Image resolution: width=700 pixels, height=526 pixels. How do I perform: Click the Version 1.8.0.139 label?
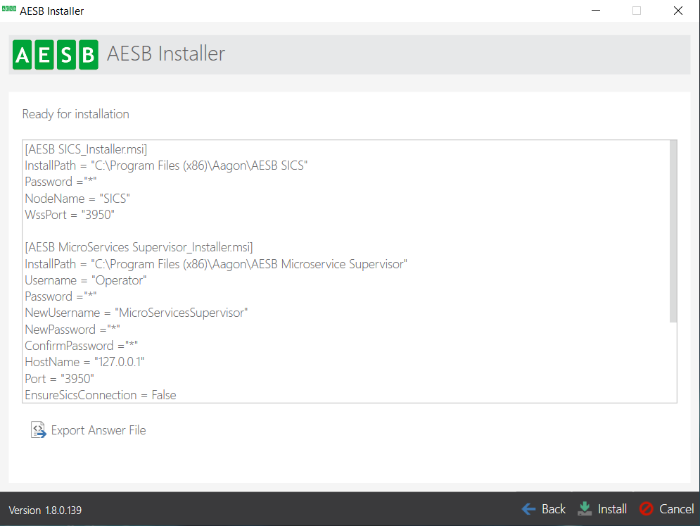click(46, 510)
